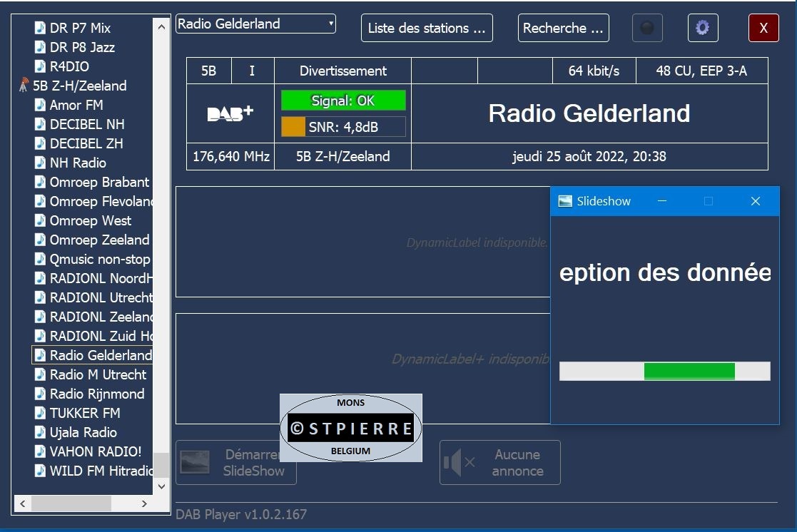The height and width of the screenshot is (532, 797).
Task: Click the Divertissement program type cell
Action: coord(342,71)
